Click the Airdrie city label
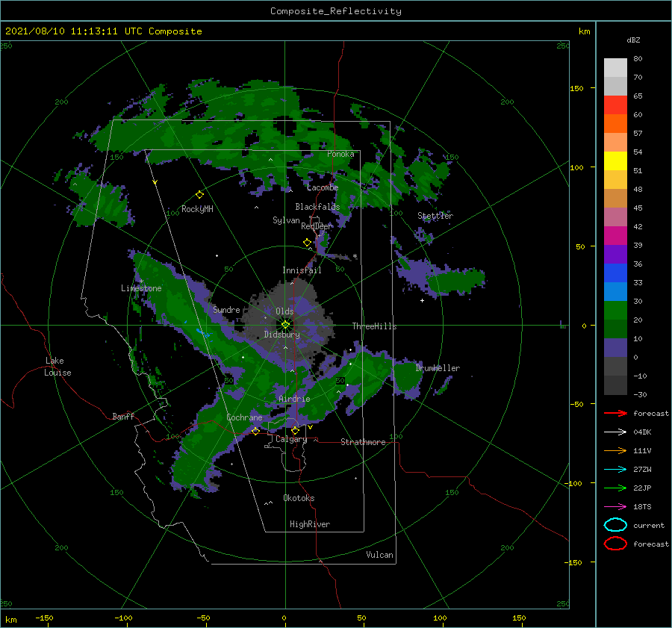Screen dimensions: 672x628 point(294,399)
